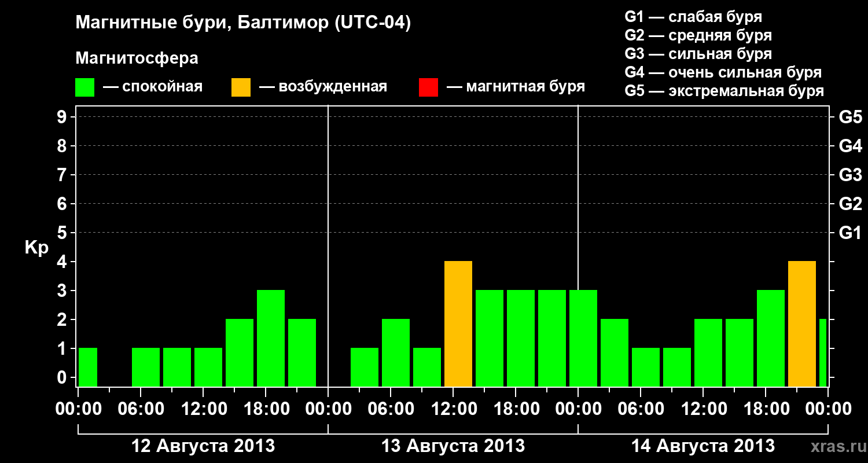Click the G3 label on the right axis
868x463 pixels.
coord(850,175)
